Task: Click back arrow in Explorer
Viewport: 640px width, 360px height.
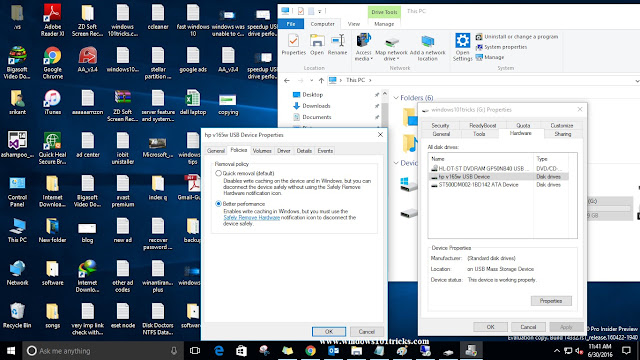Action: pyautogui.click(x=287, y=80)
